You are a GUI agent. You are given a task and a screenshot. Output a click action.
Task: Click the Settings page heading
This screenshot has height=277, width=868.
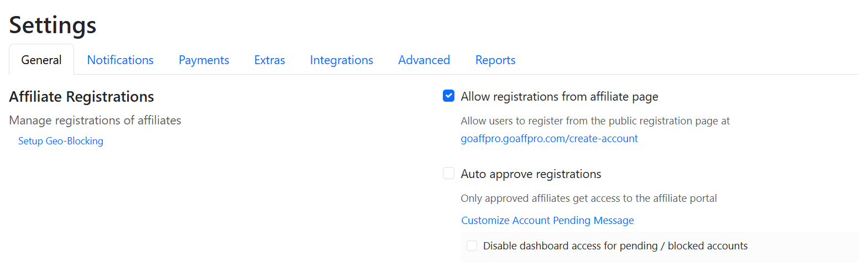53,25
